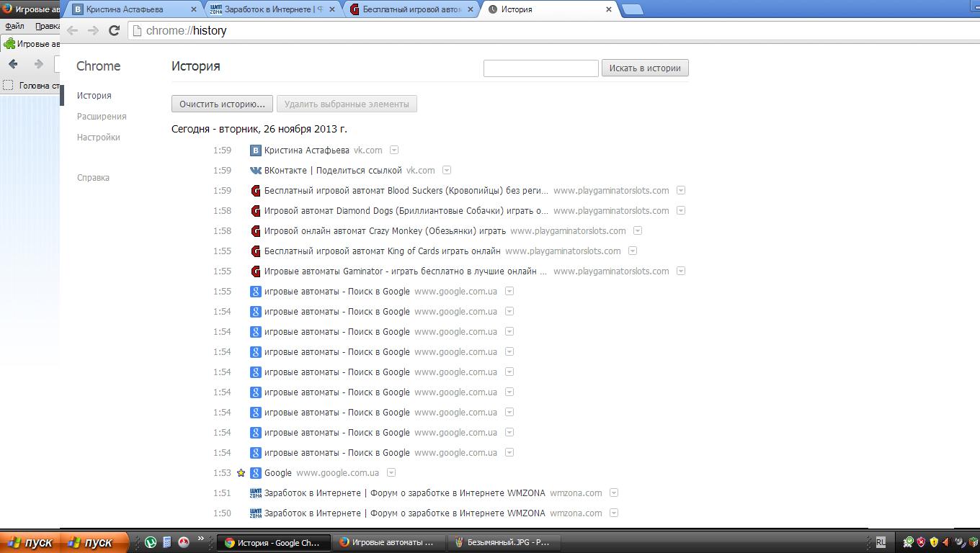The height and width of the screenshot is (553, 980).
Task: Click the green checkmark tray icon
Action: click(x=909, y=542)
